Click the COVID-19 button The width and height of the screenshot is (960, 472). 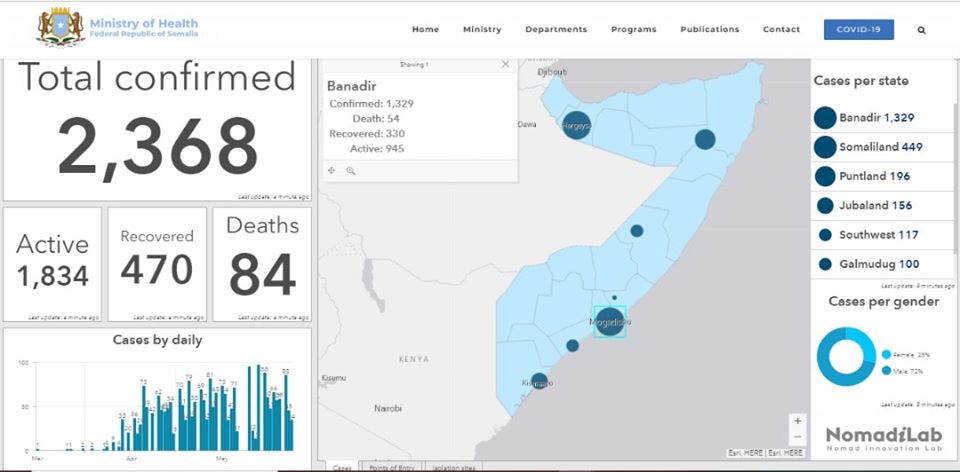859,30
